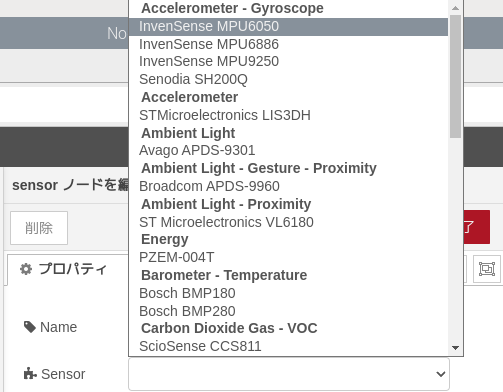Open the プロパティ properties gear tab
This screenshot has height=392, width=503.
(x=64, y=269)
